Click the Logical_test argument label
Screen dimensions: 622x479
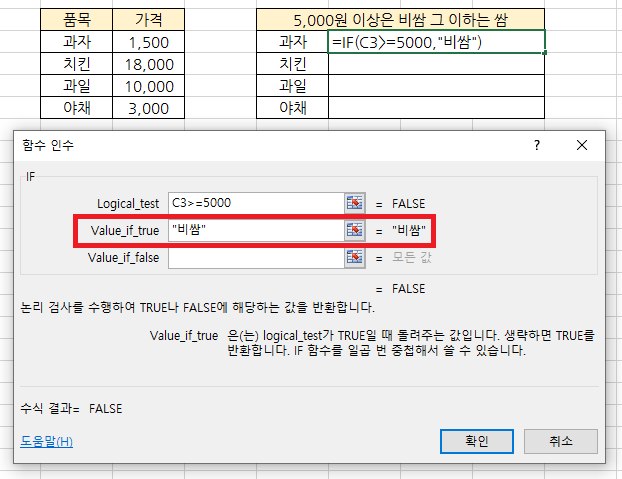click(x=128, y=204)
